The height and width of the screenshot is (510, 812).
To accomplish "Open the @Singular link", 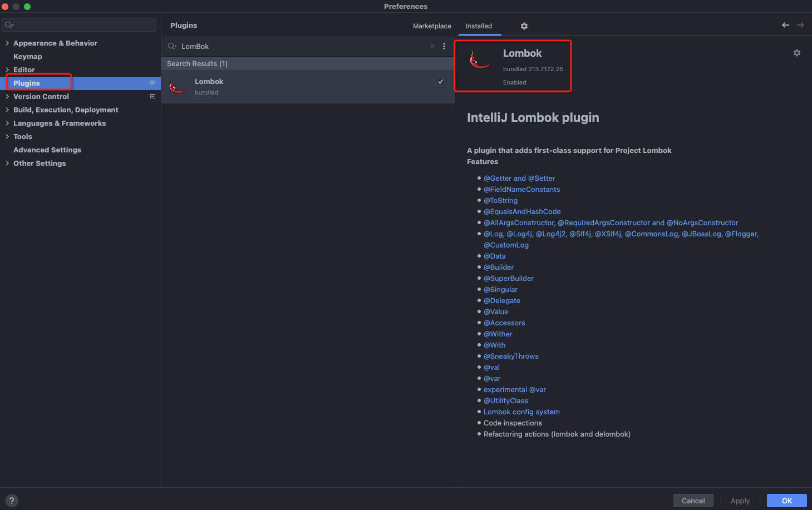I will pyautogui.click(x=500, y=289).
